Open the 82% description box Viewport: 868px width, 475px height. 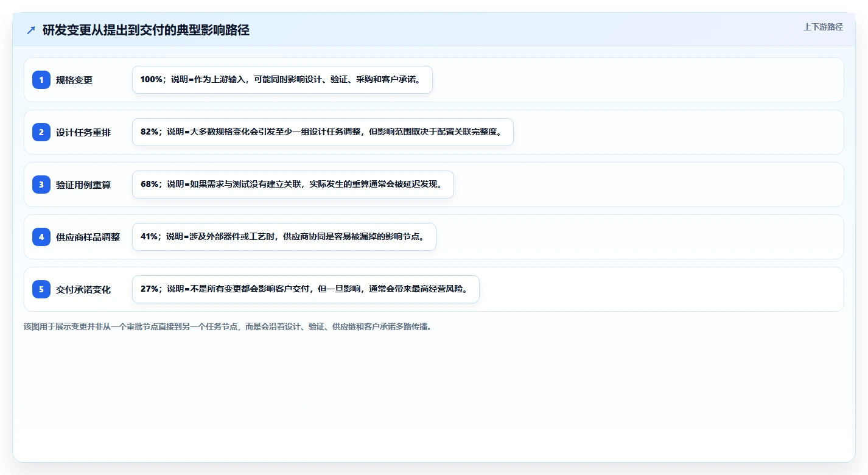323,132
